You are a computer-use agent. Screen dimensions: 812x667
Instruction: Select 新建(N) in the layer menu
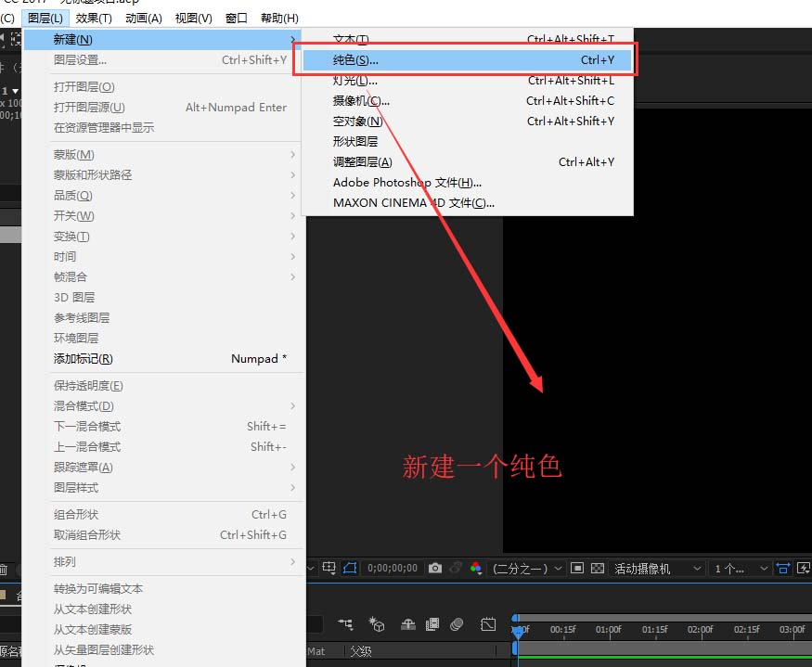point(162,39)
